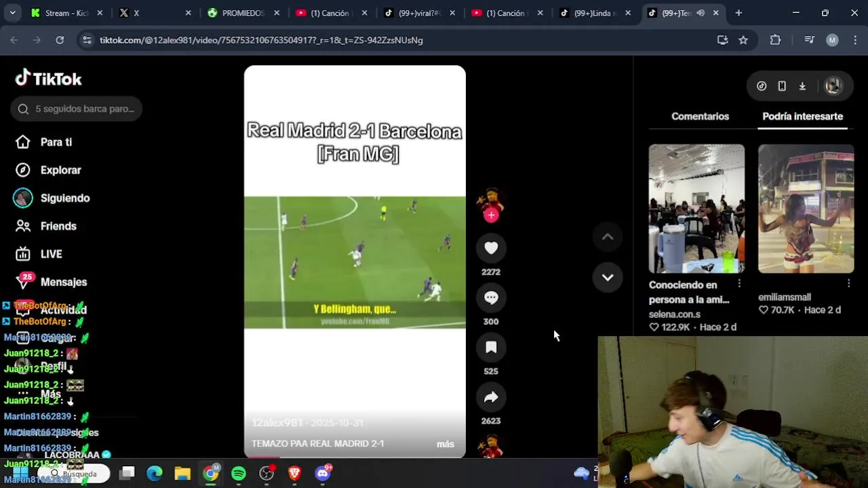Open Friends in sidebar

(58, 226)
